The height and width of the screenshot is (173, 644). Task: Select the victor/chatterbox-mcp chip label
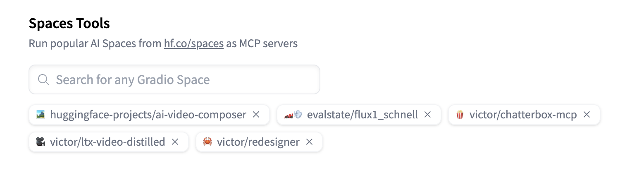coord(523,115)
